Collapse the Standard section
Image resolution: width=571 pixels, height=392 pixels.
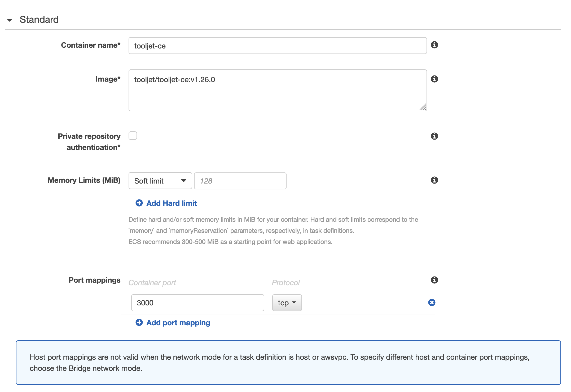[x=10, y=20]
